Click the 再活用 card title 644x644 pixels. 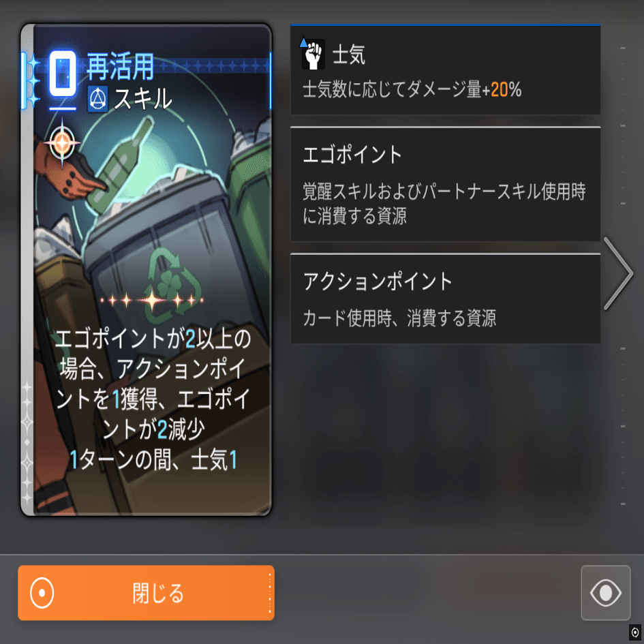click(121, 66)
